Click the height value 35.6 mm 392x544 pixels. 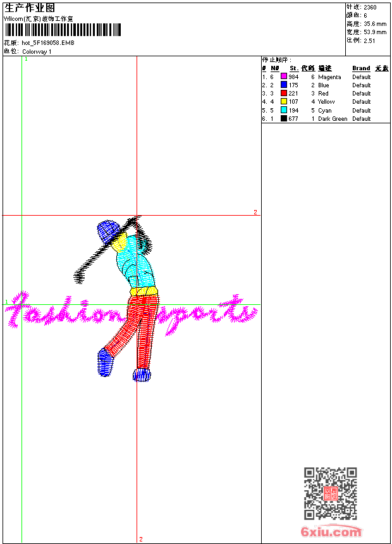[x=375, y=24]
